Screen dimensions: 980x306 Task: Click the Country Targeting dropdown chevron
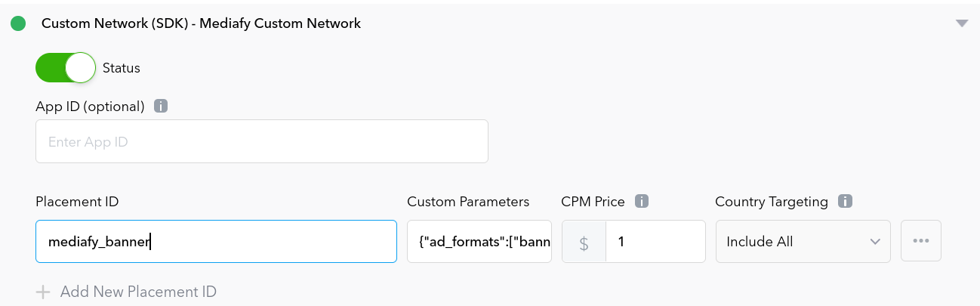pos(875,242)
